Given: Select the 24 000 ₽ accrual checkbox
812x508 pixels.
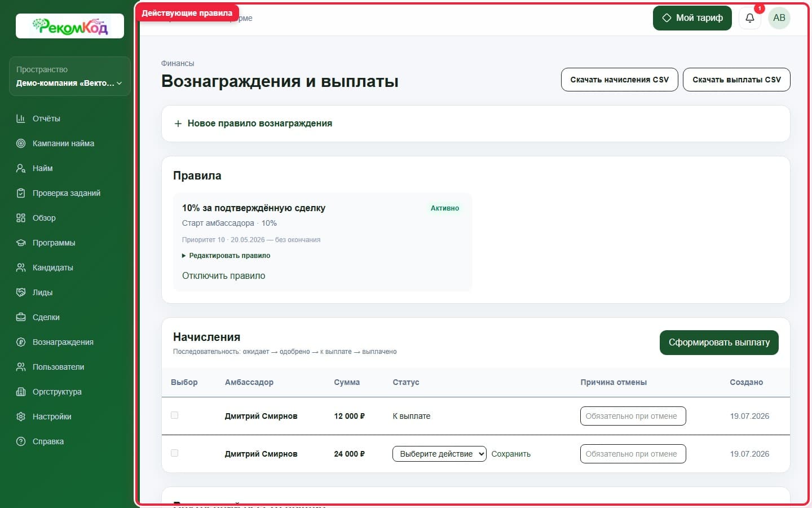Looking at the screenshot, I should click(175, 453).
